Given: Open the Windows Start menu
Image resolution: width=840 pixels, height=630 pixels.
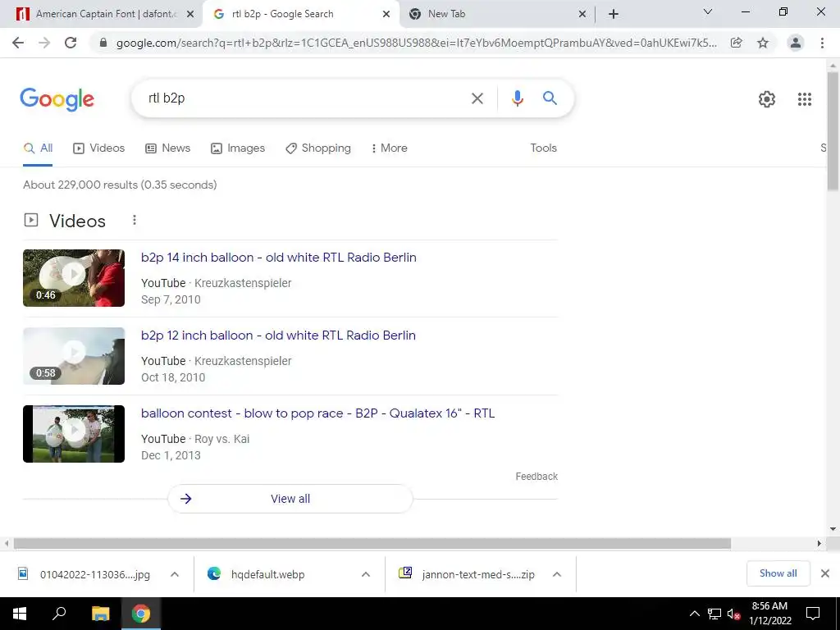Looking at the screenshot, I should click(x=20, y=614).
